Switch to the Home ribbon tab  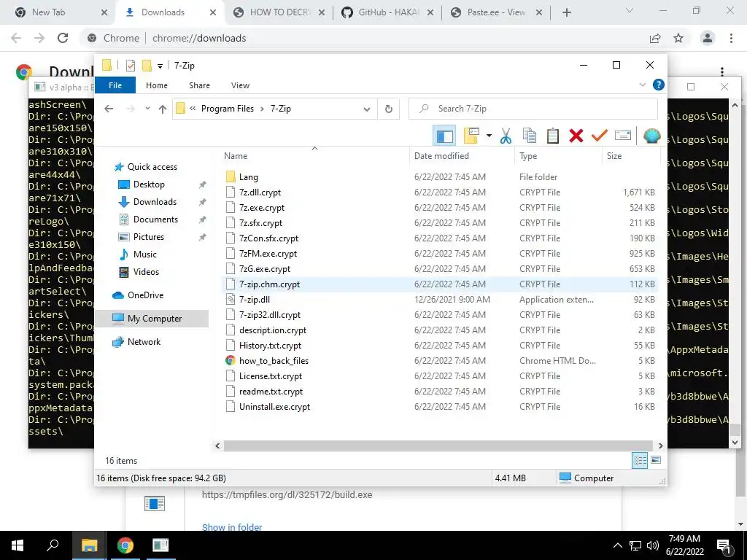pyautogui.click(x=157, y=85)
